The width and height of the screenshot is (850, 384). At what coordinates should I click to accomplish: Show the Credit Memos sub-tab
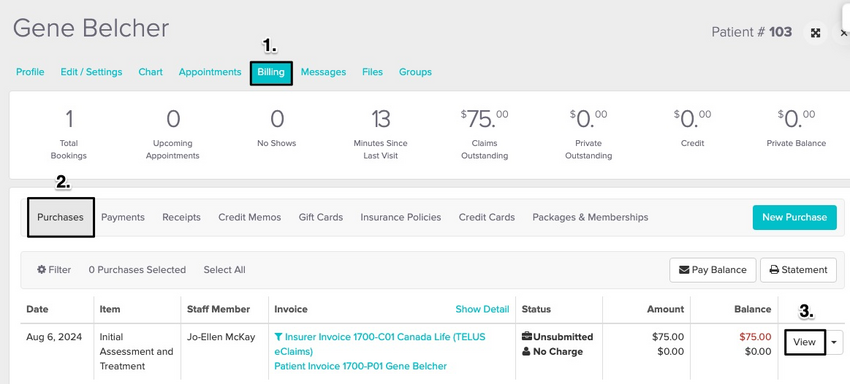point(249,217)
